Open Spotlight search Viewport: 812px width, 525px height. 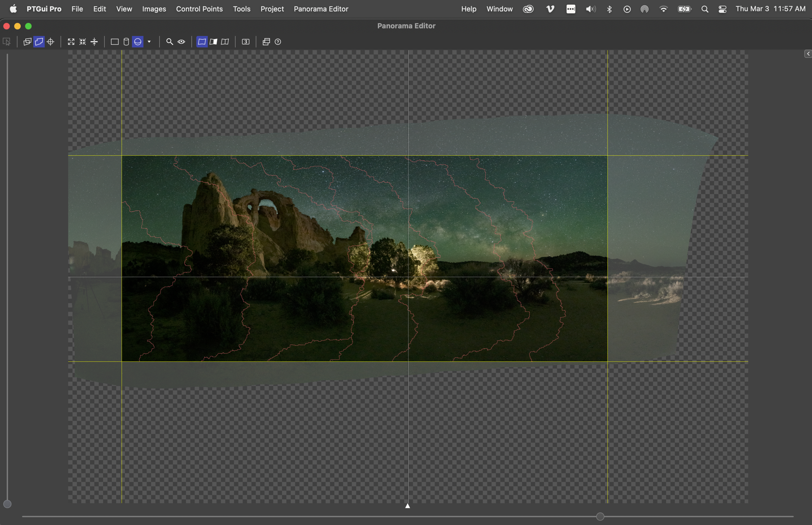point(705,9)
